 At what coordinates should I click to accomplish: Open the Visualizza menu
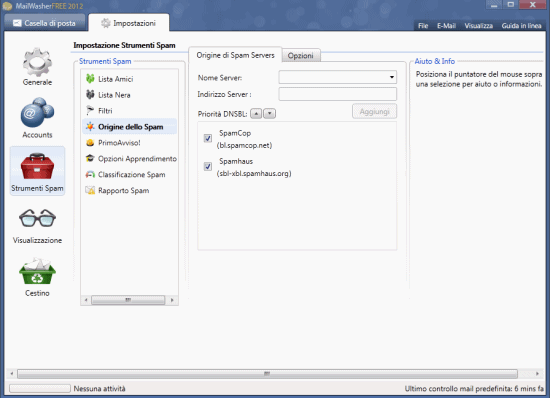(478, 26)
